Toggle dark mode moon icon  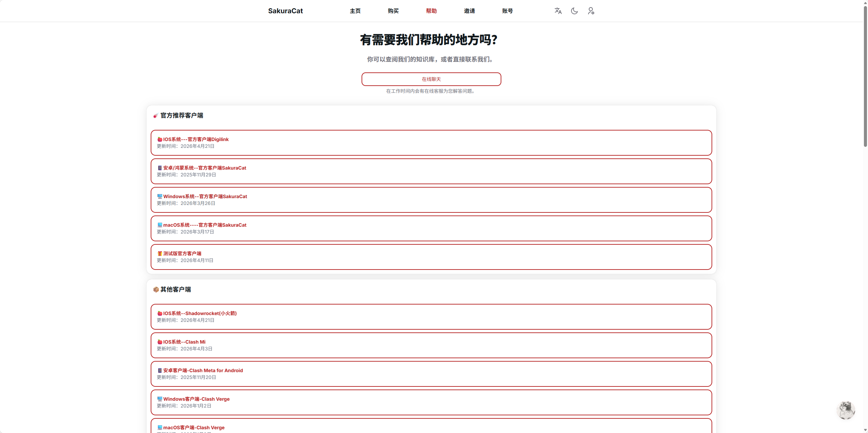pos(574,11)
